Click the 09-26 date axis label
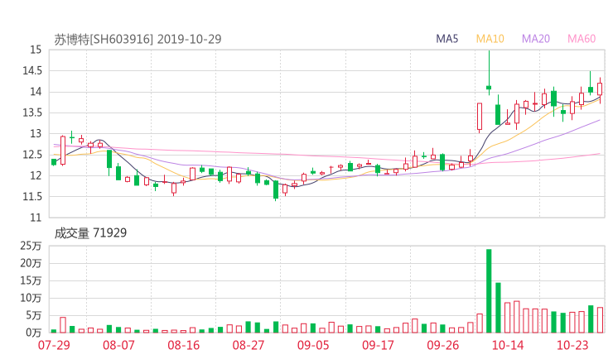Viewport: 613px width, 364px height. coord(443,345)
